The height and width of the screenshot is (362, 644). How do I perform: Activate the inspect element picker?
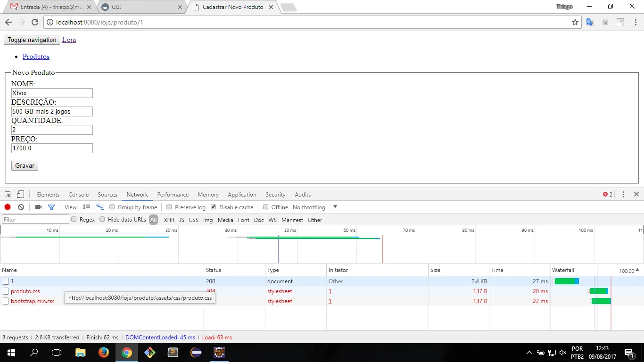click(x=8, y=194)
